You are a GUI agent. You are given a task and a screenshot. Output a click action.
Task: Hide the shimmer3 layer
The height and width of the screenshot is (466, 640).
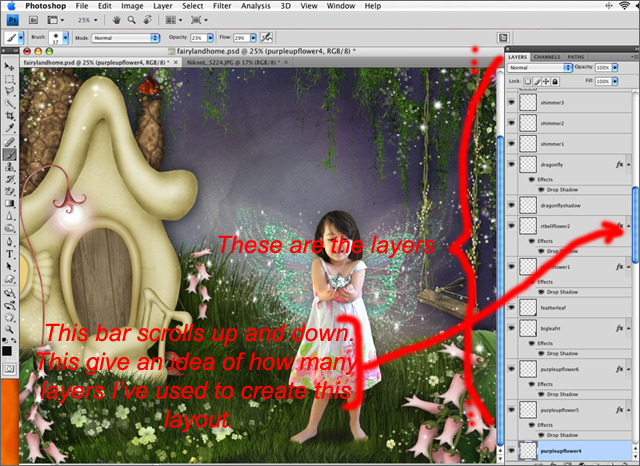click(511, 103)
